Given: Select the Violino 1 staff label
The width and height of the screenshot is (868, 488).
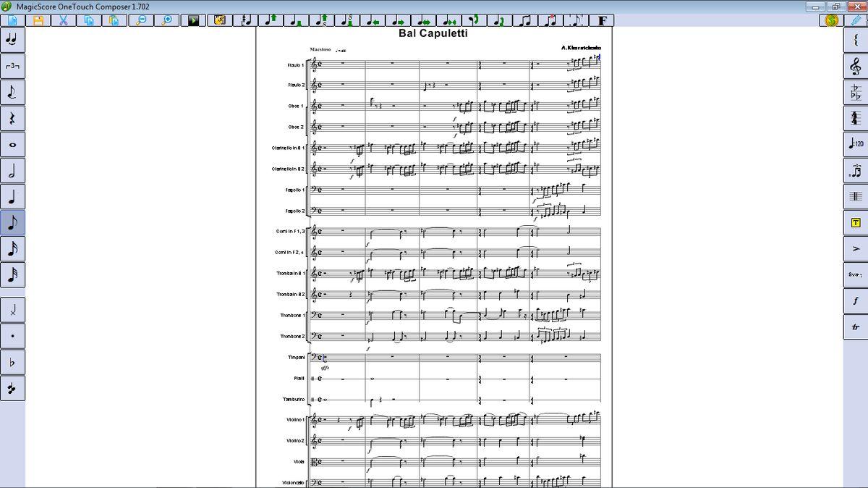Looking at the screenshot, I should [x=294, y=420].
